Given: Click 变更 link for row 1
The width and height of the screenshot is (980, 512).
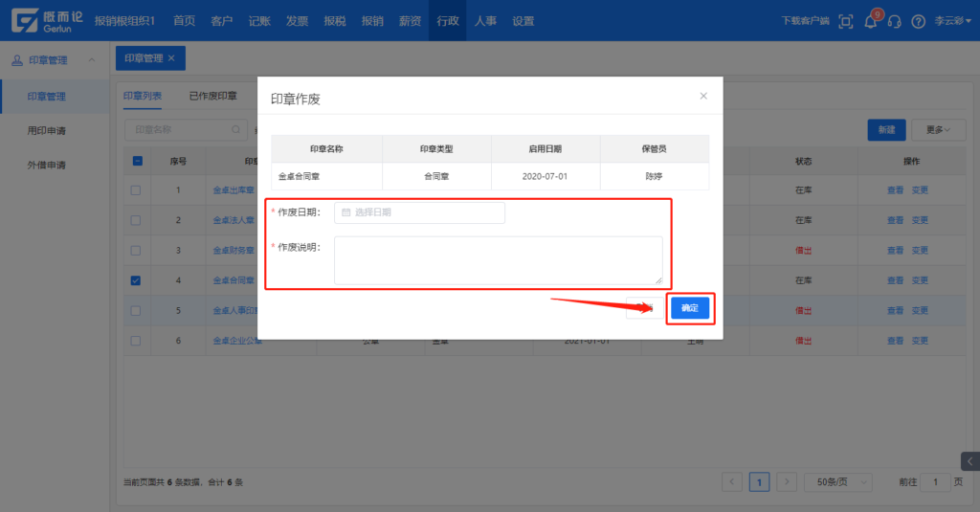Looking at the screenshot, I should [920, 190].
